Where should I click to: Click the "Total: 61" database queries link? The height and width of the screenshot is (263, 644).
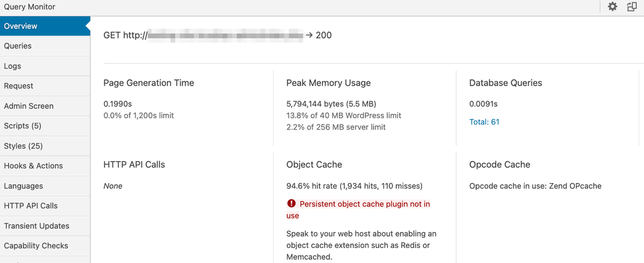[x=484, y=122]
